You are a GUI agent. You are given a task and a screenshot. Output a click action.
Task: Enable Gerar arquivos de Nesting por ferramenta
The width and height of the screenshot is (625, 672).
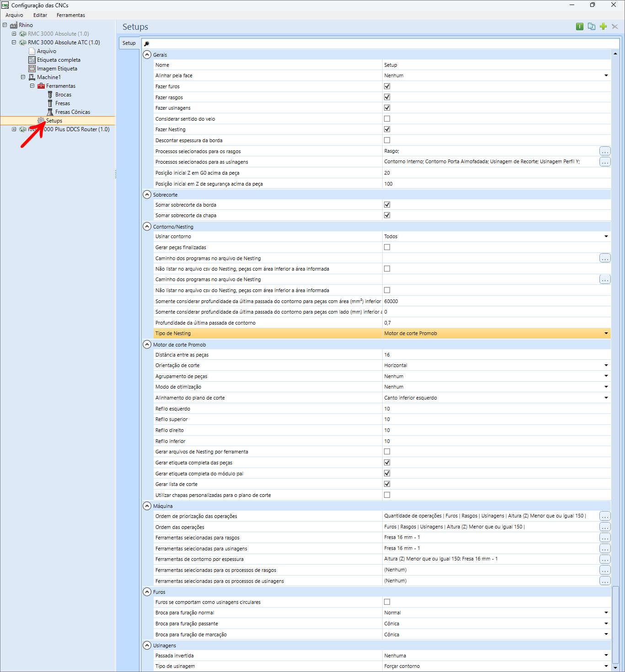pos(387,452)
